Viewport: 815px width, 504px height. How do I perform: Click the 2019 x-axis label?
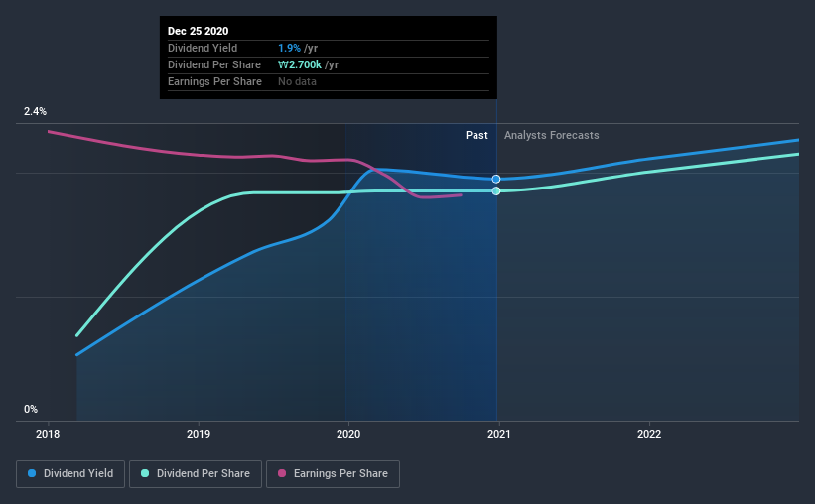[x=199, y=434]
